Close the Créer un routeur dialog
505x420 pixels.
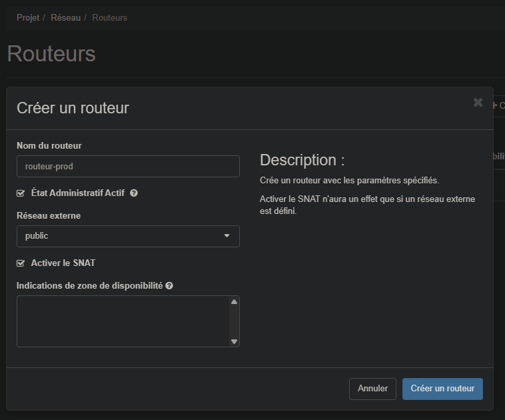[x=478, y=103]
